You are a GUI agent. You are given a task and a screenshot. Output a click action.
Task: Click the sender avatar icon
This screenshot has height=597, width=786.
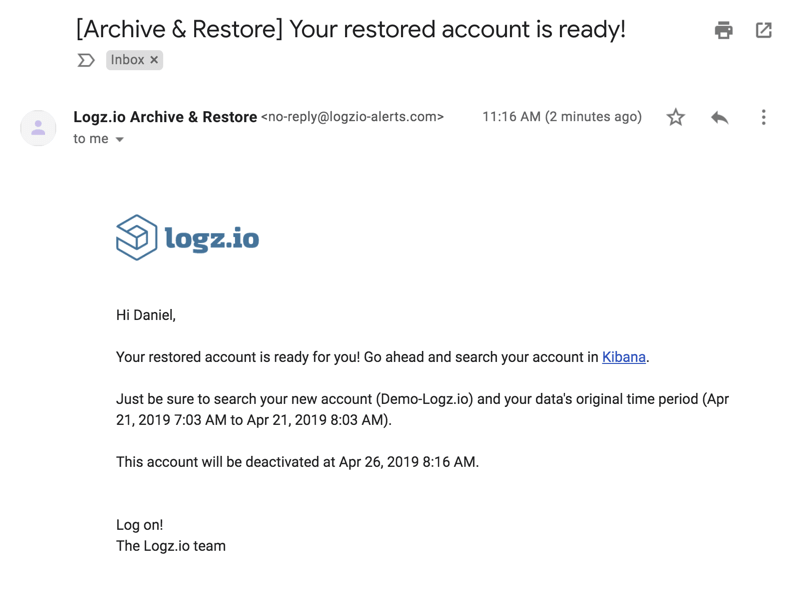pyautogui.click(x=38, y=128)
